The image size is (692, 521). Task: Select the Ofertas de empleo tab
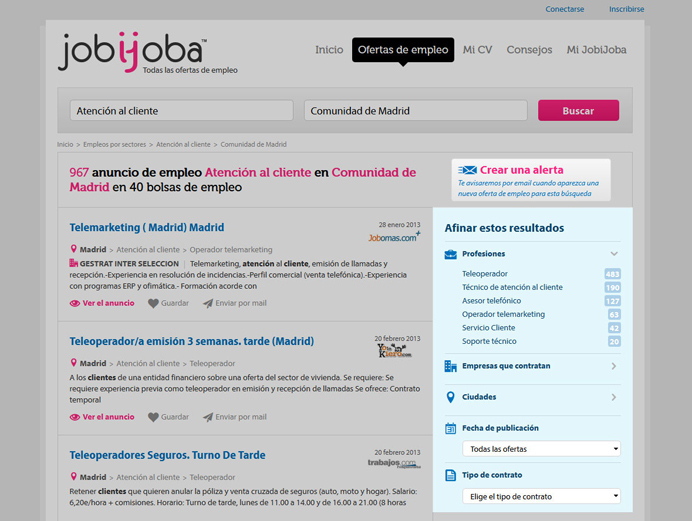tap(403, 50)
